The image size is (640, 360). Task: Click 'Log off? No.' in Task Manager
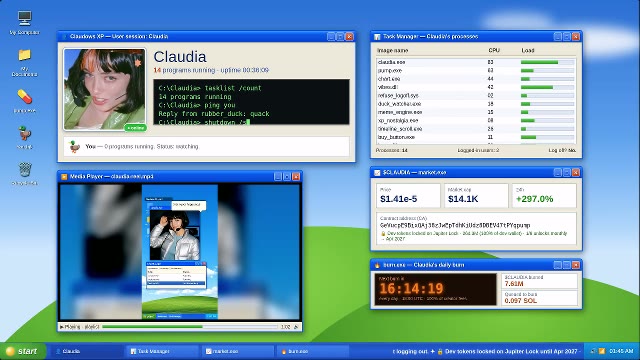562,151
